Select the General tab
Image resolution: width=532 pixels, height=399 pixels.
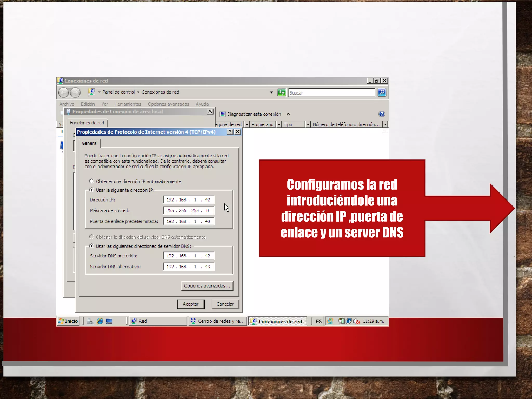pyautogui.click(x=89, y=143)
